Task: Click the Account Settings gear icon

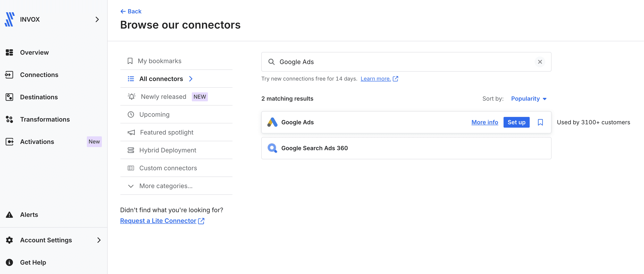Action: pos(9,240)
